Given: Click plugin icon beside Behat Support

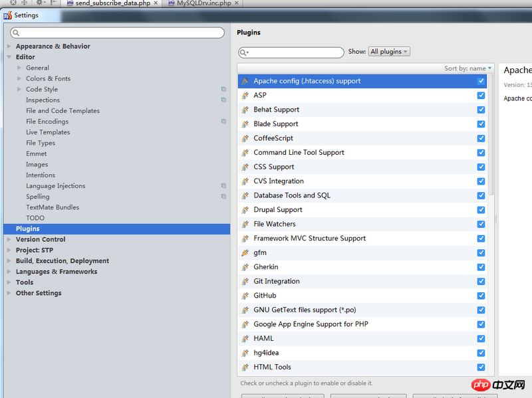Looking at the screenshot, I should pos(245,110).
